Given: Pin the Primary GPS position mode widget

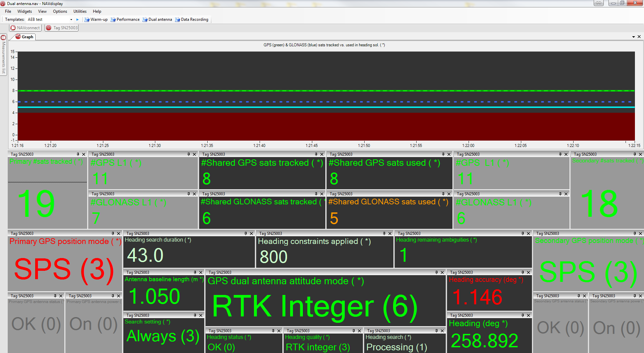Looking at the screenshot, I should [x=113, y=234].
